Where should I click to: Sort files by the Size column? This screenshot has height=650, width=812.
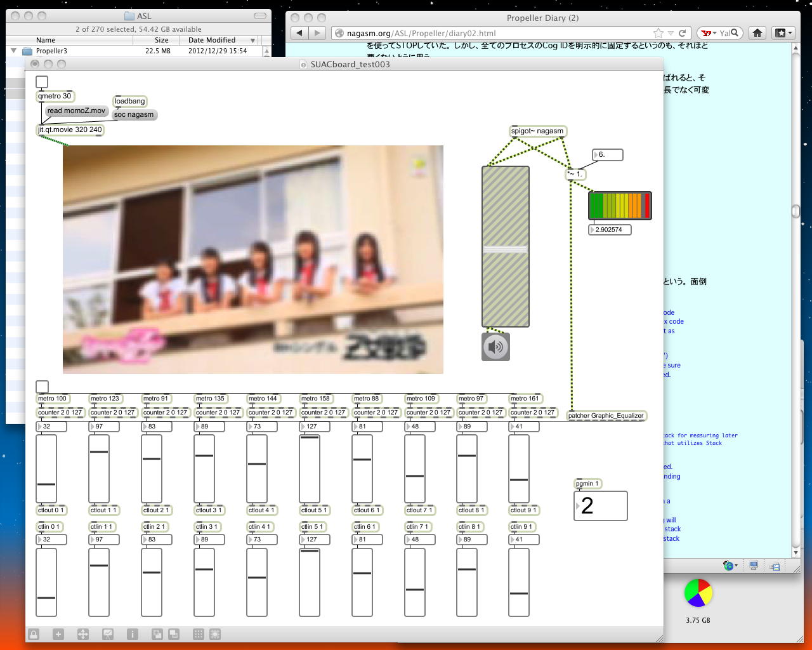tap(162, 40)
